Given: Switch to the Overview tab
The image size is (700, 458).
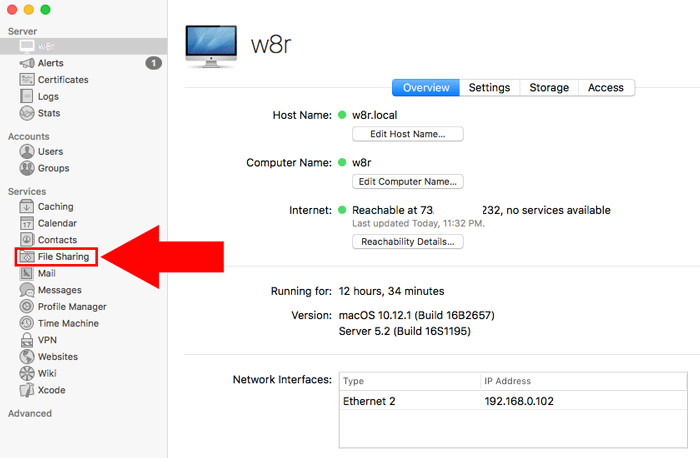Looking at the screenshot, I should coord(426,87).
